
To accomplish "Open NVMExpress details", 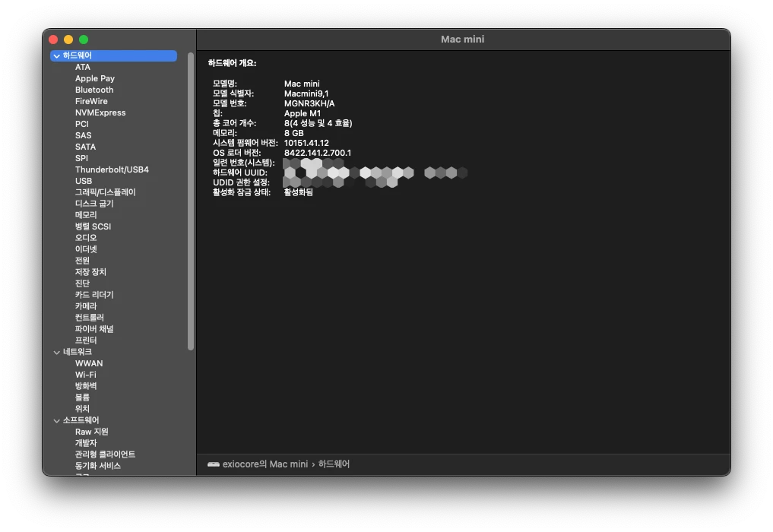I will [x=100, y=112].
